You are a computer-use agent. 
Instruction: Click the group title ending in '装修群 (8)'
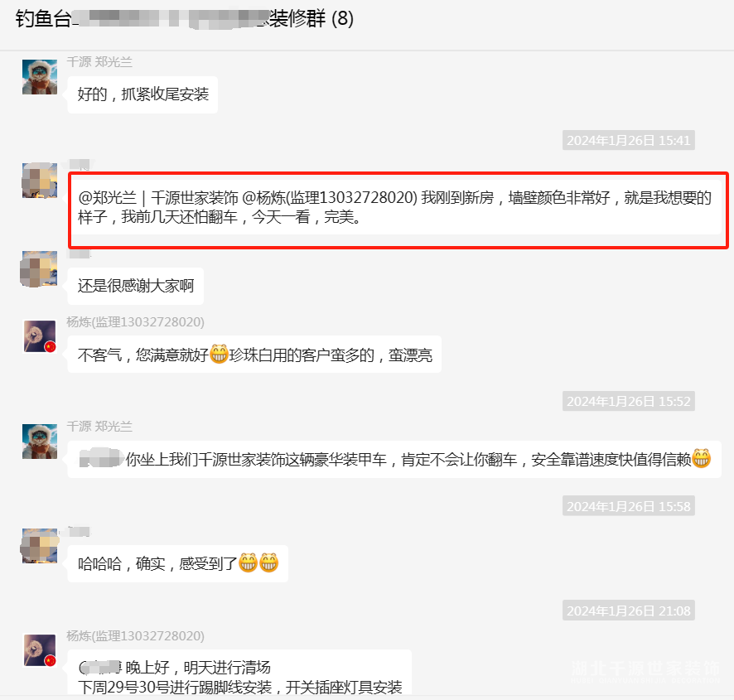pyautogui.click(x=185, y=19)
